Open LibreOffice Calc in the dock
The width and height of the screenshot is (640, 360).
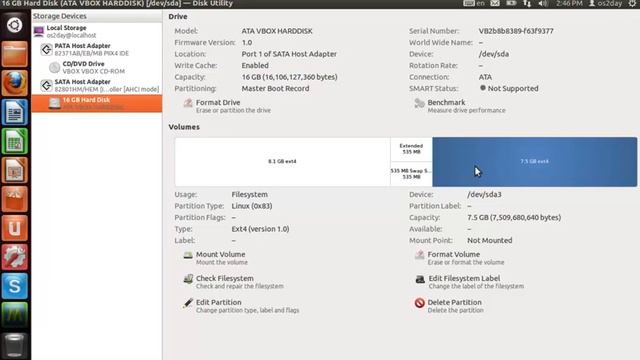click(x=15, y=141)
